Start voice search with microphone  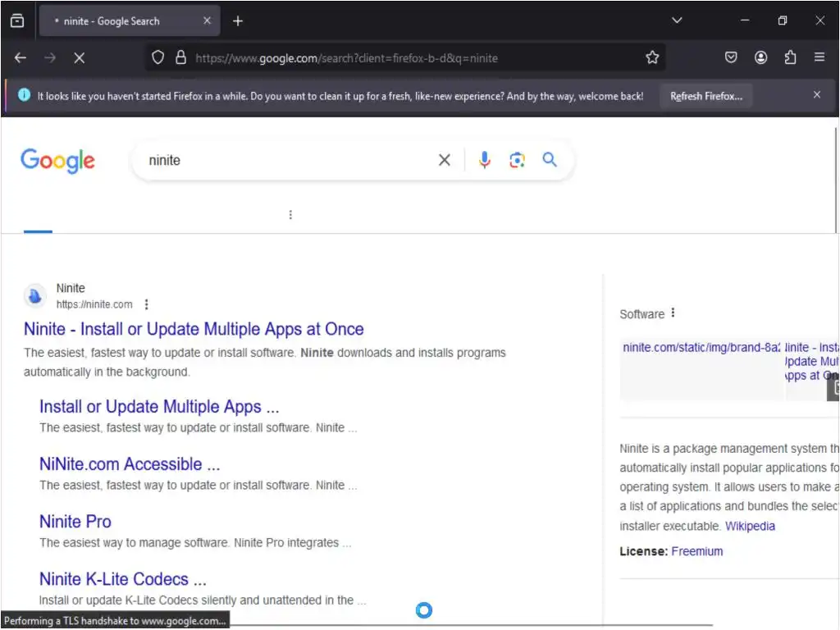click(484, 160)
